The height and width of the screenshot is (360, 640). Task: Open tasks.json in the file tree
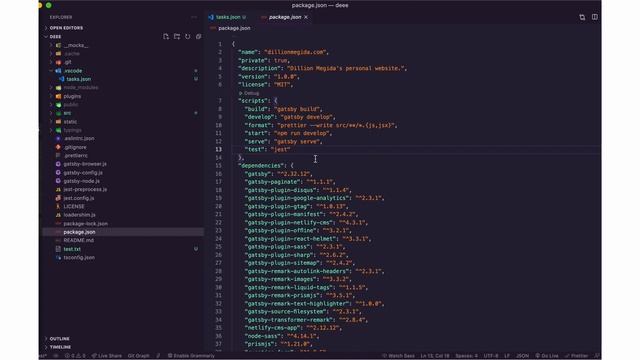[x=78, y=79]
